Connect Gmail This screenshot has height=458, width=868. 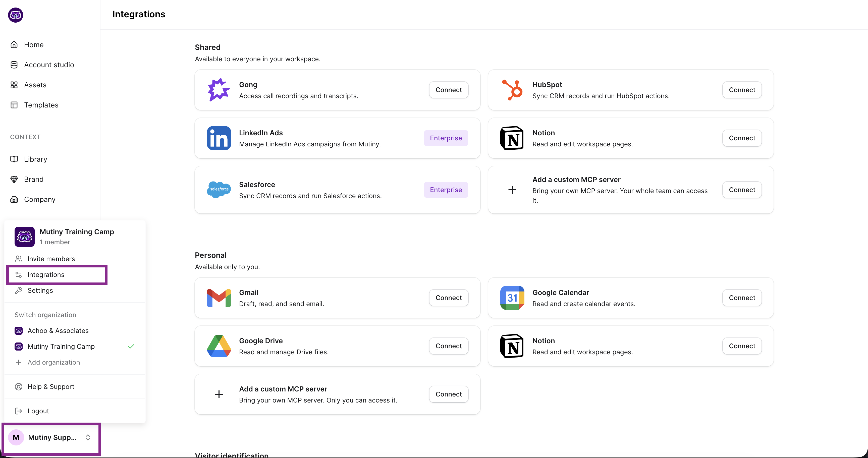pos(449,298)
